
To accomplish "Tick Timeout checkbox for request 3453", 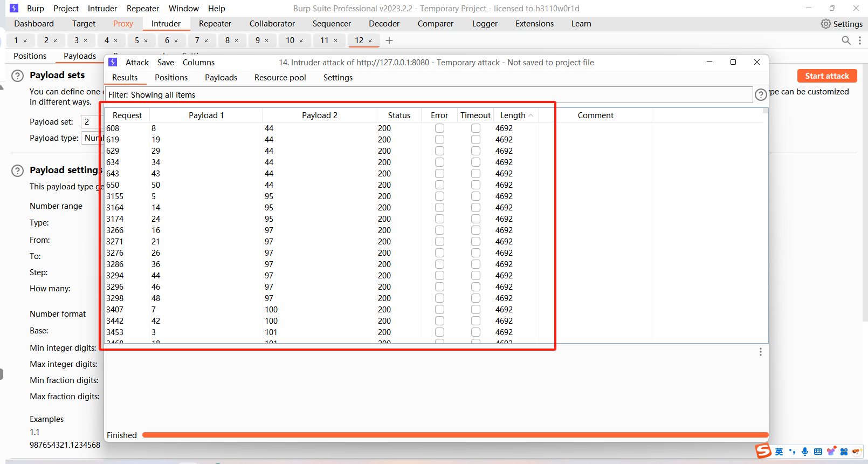I will (476, 332).
